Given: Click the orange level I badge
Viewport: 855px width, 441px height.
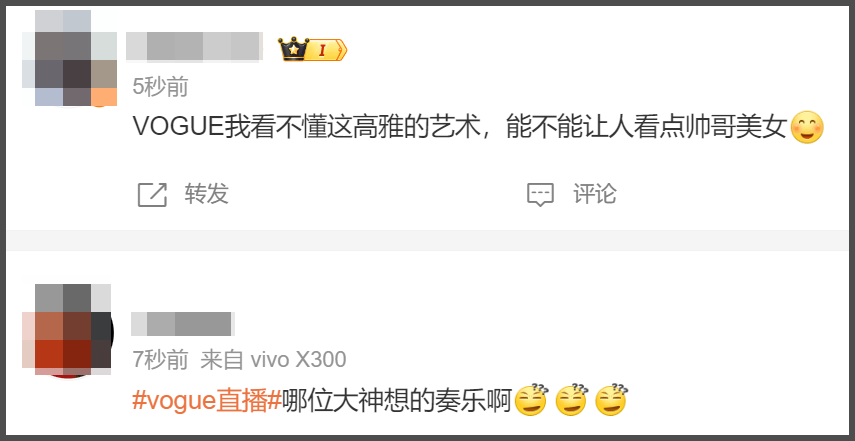Looking at the screenshot, I should pyautogui.click(x=325, y=51).
